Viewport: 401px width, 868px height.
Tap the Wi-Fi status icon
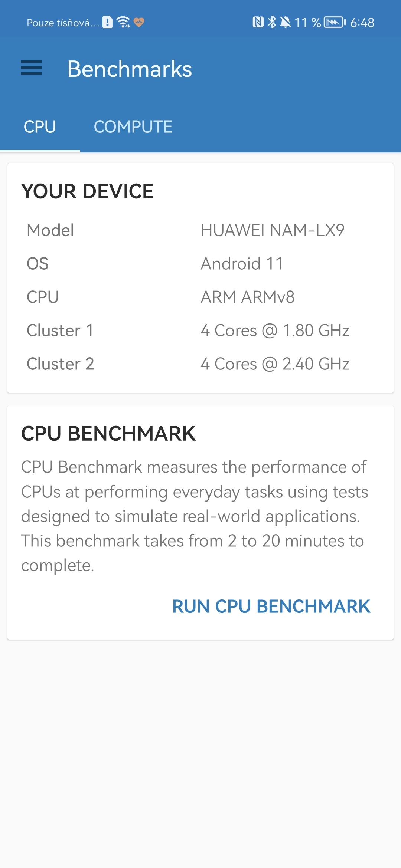[123, 22]
